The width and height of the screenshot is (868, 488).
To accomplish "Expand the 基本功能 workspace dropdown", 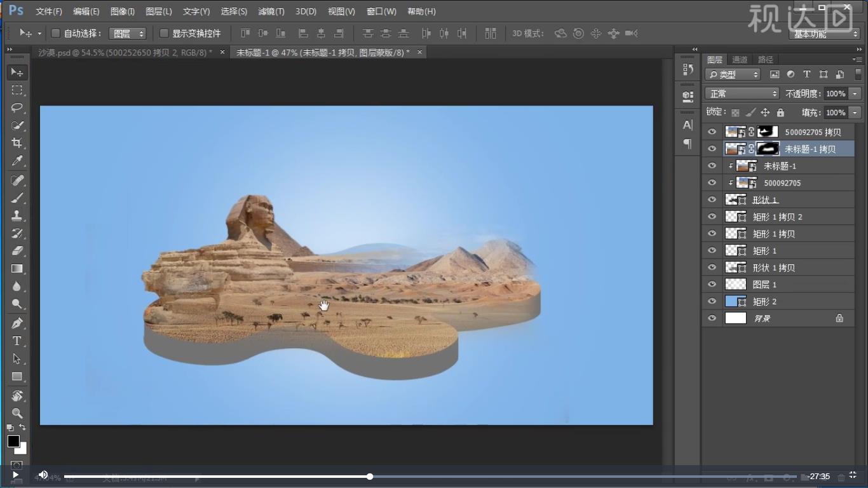I will [826, 34].
